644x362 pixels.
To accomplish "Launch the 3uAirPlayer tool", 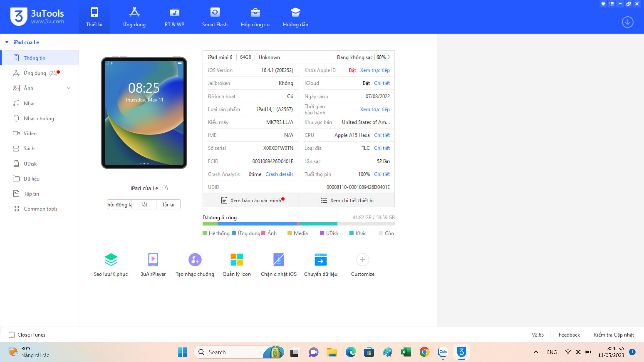I will click(x=153, y=260).
